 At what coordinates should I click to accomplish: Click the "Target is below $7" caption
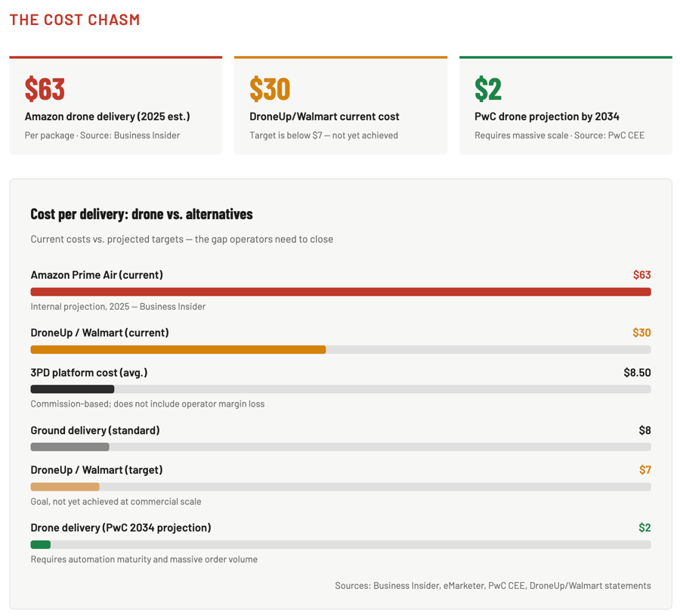click(323, 135)
